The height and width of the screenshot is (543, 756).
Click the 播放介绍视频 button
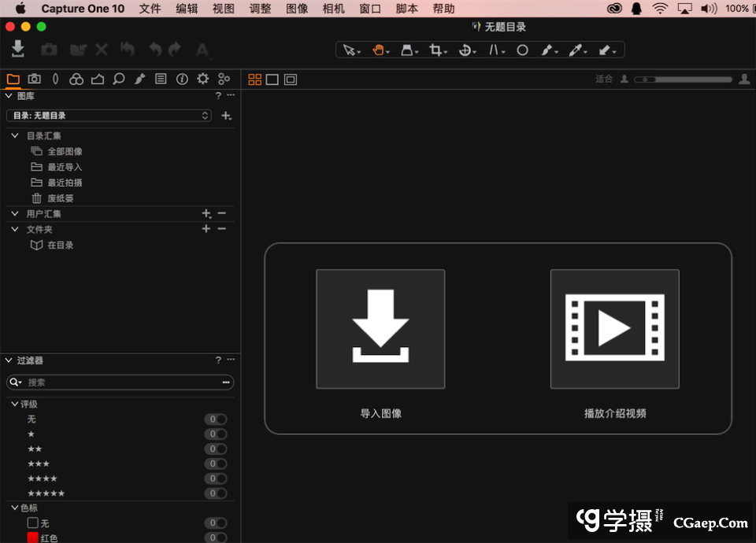tap(614, 329)
